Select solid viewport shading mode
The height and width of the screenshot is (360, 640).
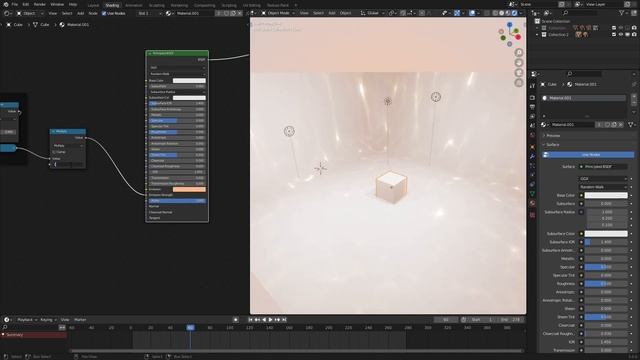click(x=502, y=13)
